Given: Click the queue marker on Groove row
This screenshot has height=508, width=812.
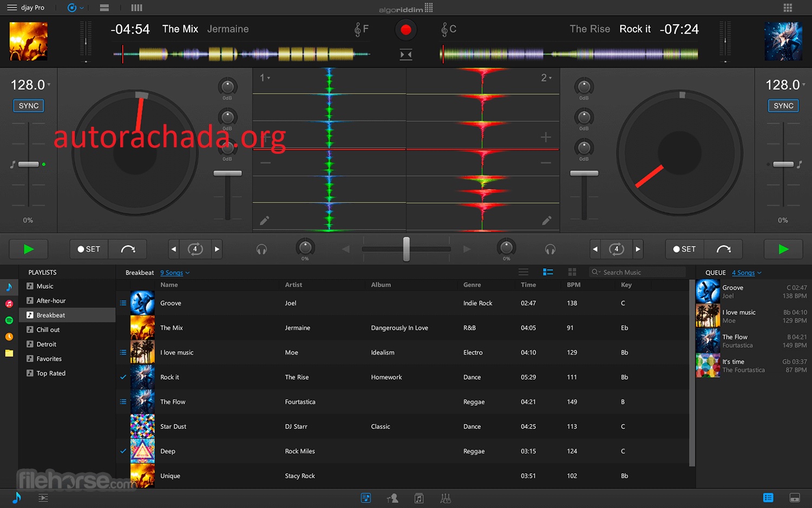Looking at the screenshot, I should tap(123, 303).
